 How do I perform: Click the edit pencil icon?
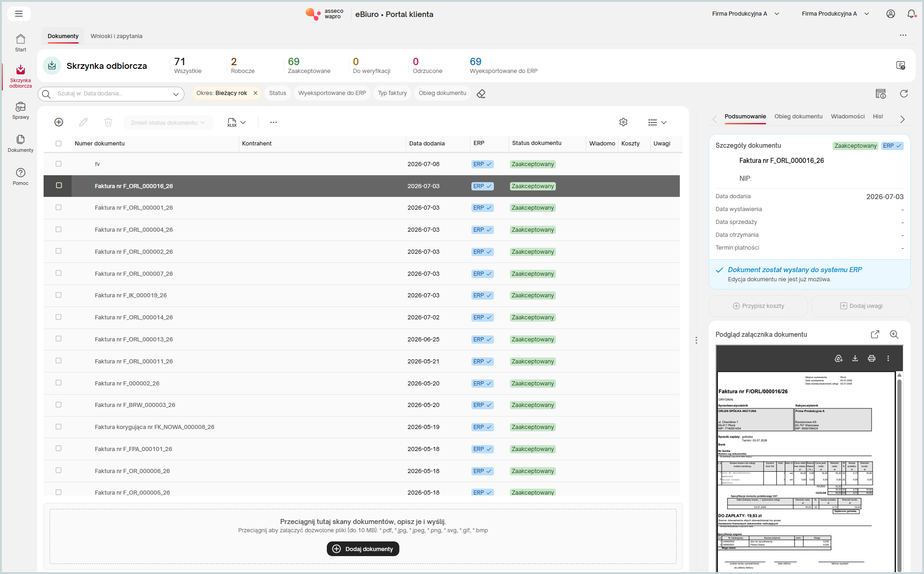(84, 122)
